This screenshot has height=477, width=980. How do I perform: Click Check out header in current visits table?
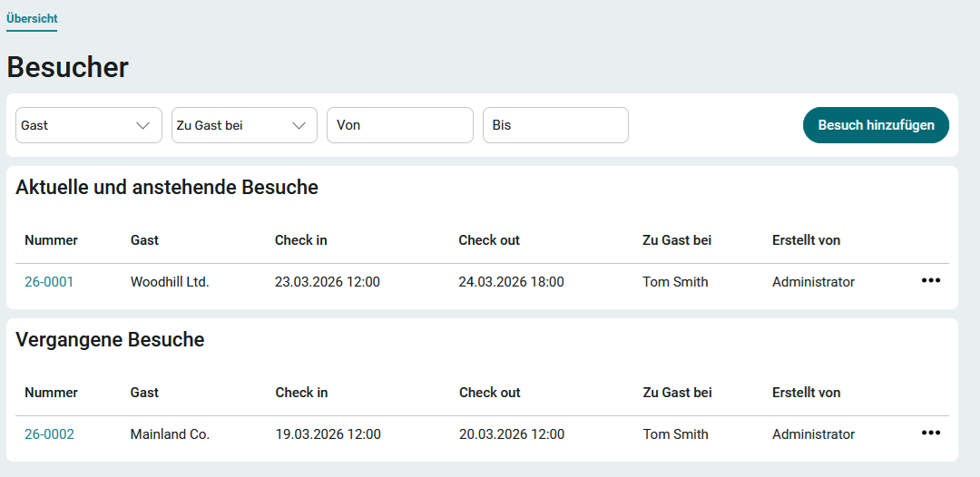[489, 240]
